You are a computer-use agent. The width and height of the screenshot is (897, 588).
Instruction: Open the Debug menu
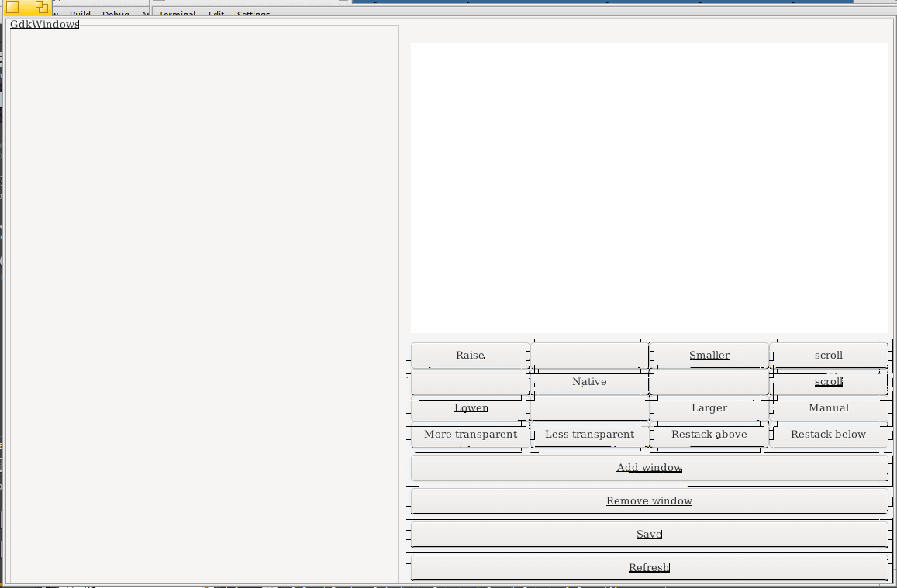(115, 14)
